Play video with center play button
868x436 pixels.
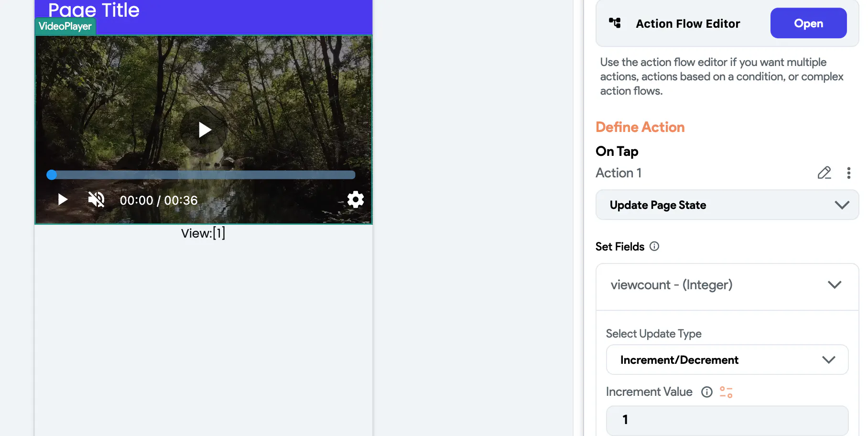(204, 130)
